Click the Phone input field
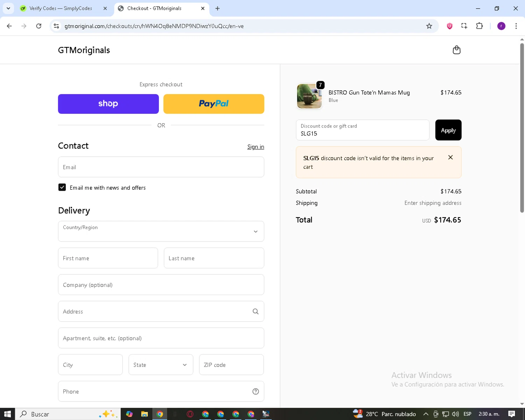Image resolution: width=525 pixels, height=420 pixels. click(161, 391)
